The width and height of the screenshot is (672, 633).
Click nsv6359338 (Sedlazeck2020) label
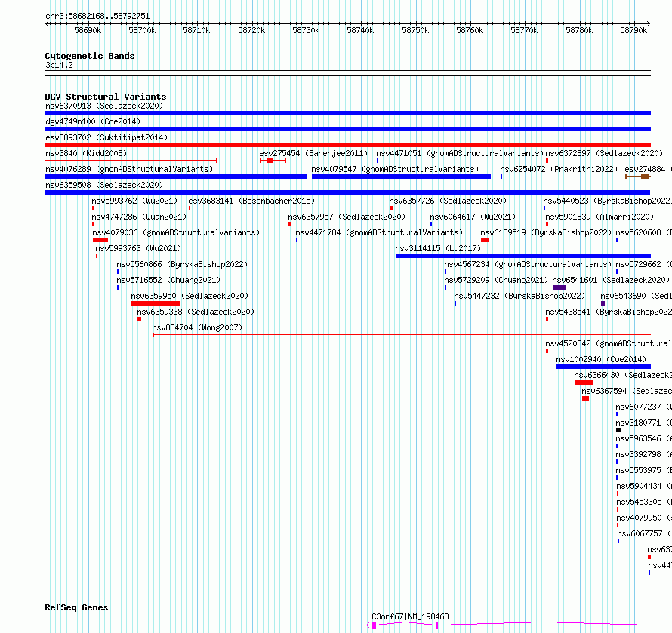pos(196,312)
